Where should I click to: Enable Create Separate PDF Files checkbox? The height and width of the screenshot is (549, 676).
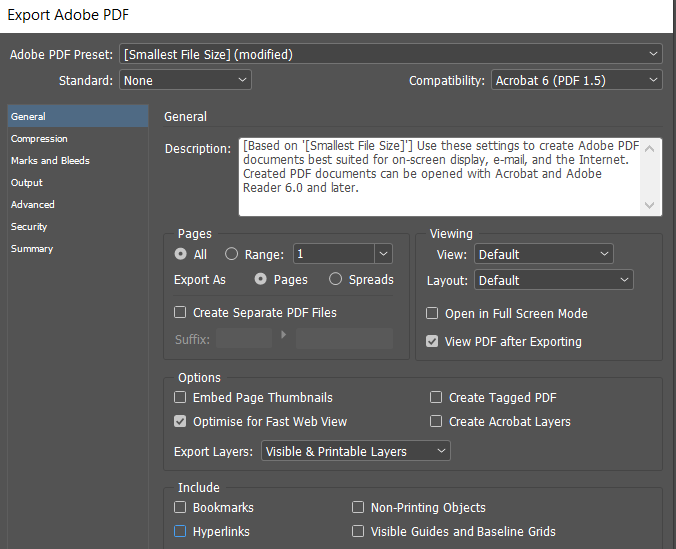click(180, 312)
